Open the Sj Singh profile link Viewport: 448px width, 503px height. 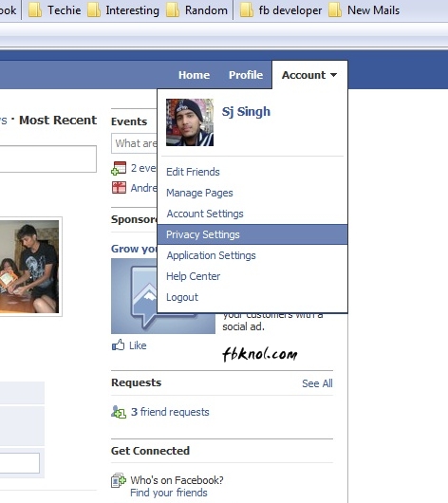click(x=246, y=112)
